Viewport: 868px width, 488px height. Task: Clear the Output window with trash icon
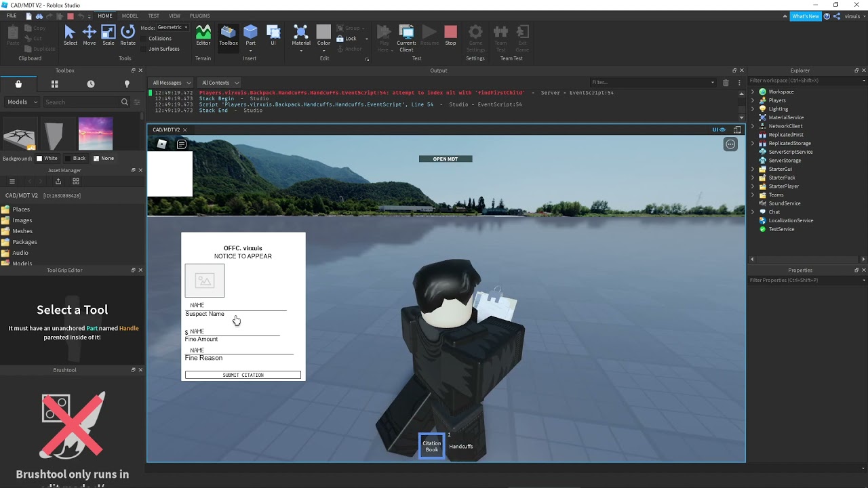click(x=726, y=83)
